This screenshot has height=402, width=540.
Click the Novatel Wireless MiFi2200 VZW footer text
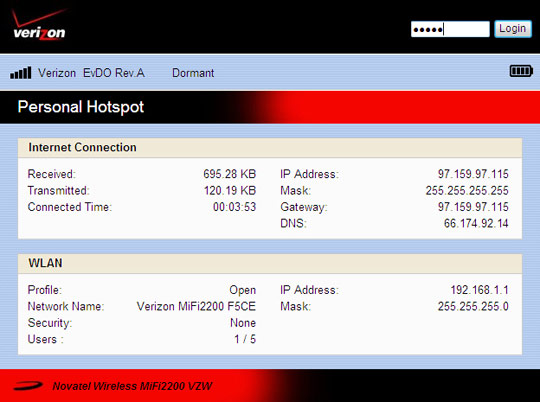(x=132, y=386)
